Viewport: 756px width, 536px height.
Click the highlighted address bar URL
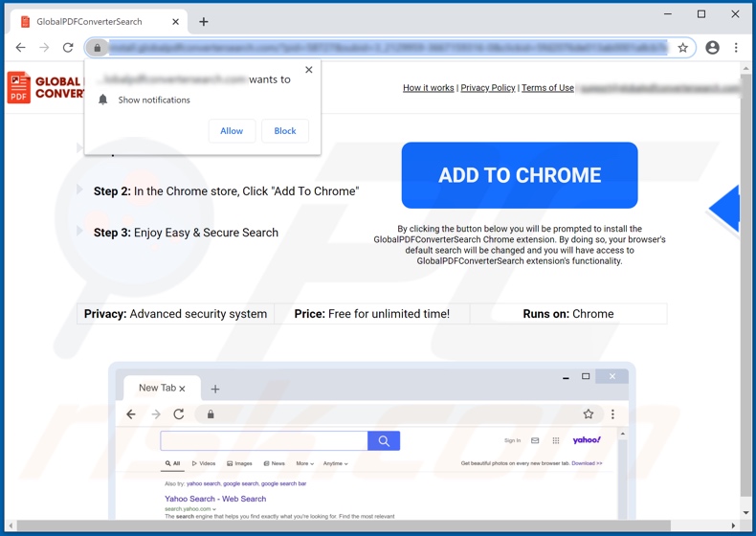pos(389,47)
